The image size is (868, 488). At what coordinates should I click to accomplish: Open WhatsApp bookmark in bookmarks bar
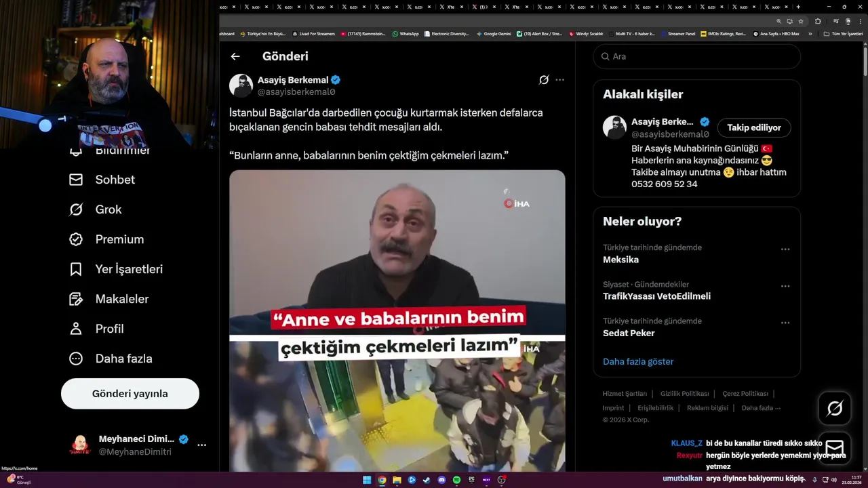(406, 33)
